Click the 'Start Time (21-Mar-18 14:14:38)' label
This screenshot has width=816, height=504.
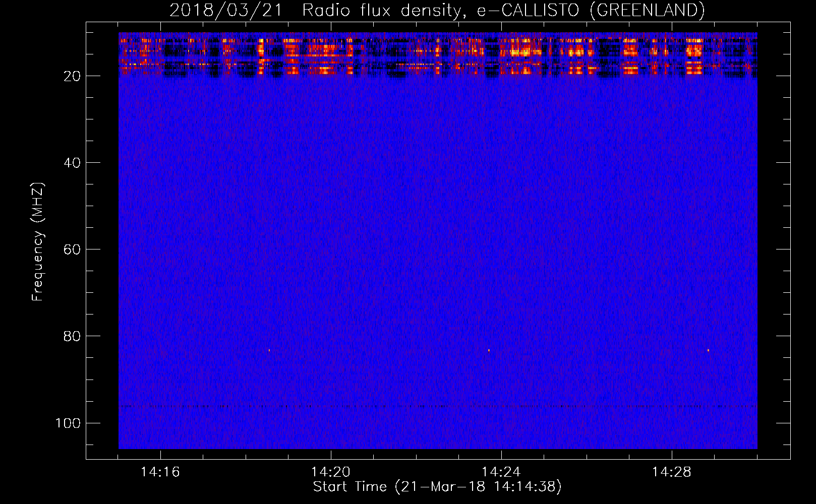(437, 486)
